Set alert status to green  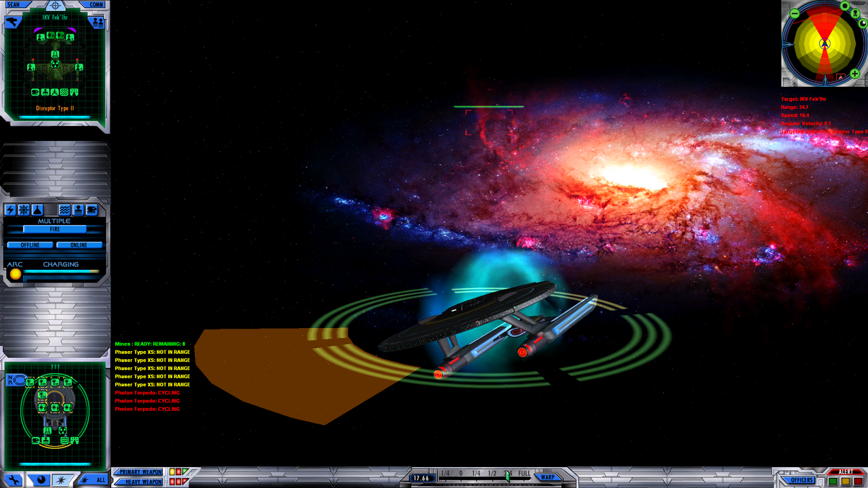[833, 482]
